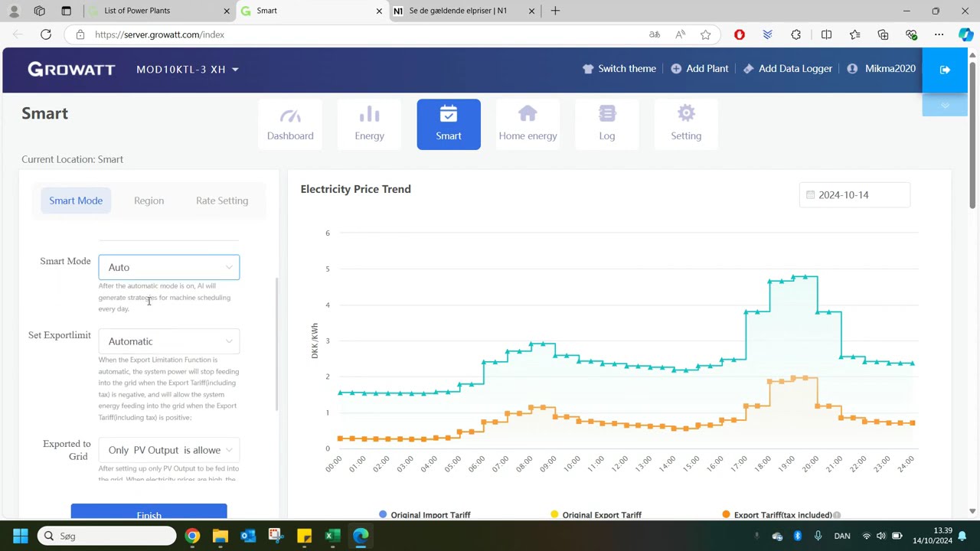The image size is (980, 551).
Task: Open the Read aloud icon
Action: point(680,34)
